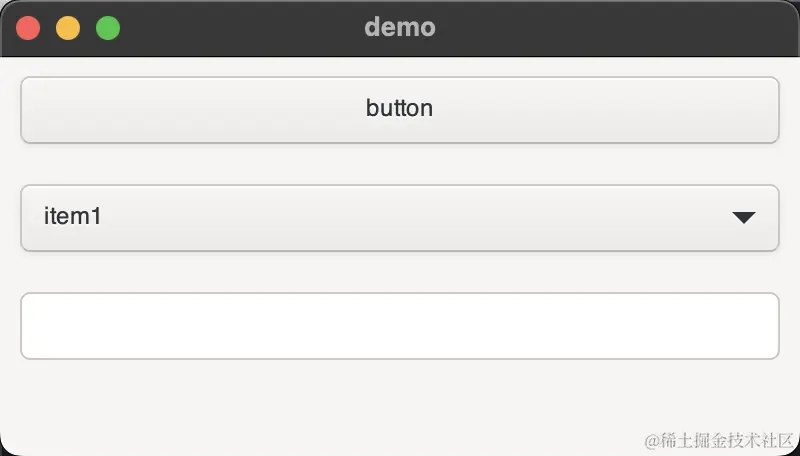Close the demo window with red button
Image resolution: width=800 pixels, height=456 pixels.
[28, 28]
